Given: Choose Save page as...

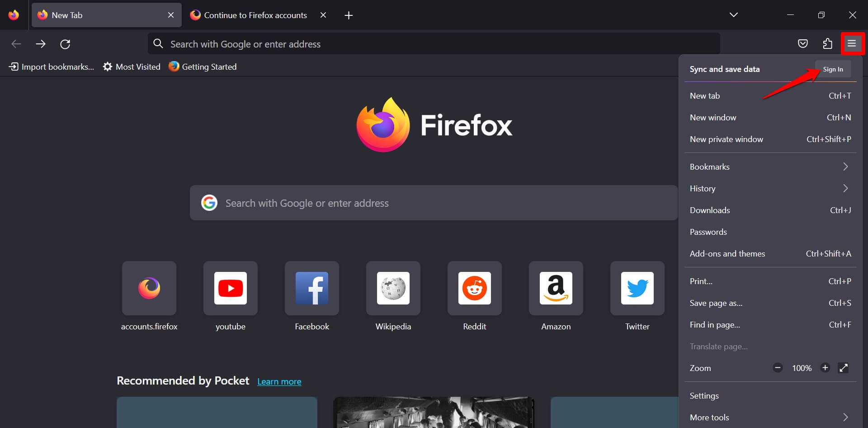Looking at the screenshot, I should coord(770,303).
